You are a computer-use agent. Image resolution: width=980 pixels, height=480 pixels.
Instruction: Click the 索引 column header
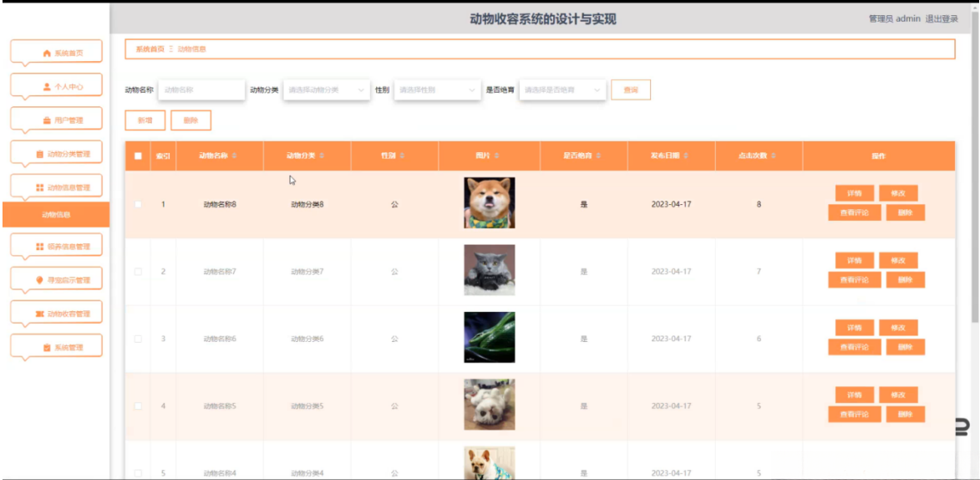pyautogui.click(x=163, y=156)
